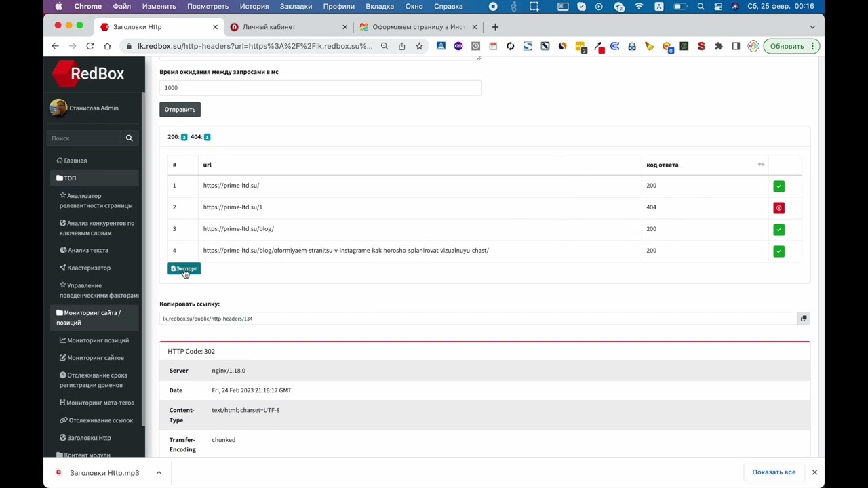Click the public link field lk.redbox.su/public/http-headers/134
Image resolution: width=868 pixels, height=488 pixels.
tap(478, 319)
